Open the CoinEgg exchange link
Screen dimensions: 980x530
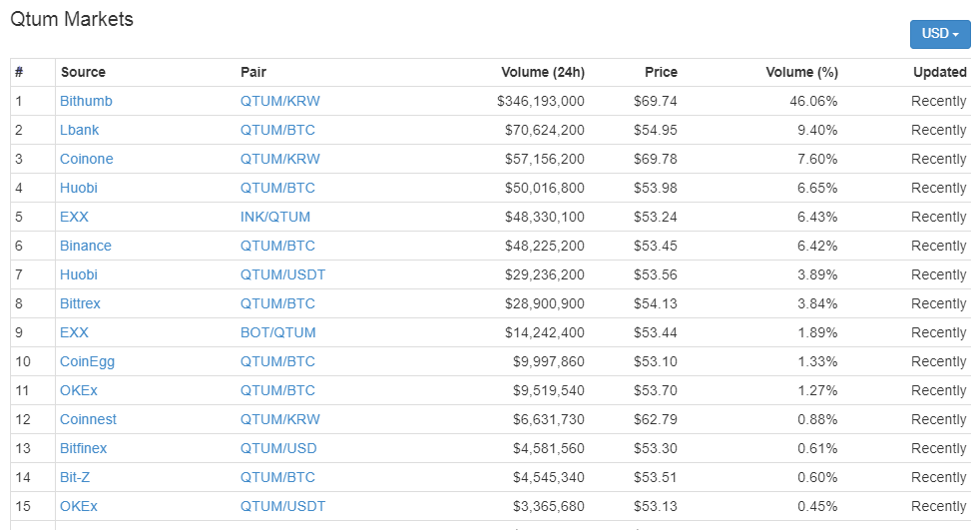coord(88,362)
